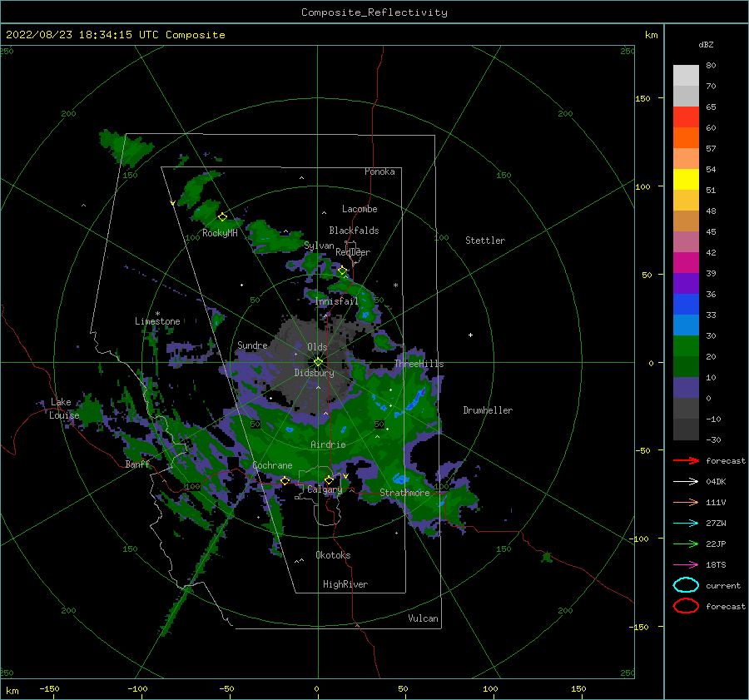Select yellow diamond marker beside RockyMH
The image size is (749, 700).
pos(222,217)
